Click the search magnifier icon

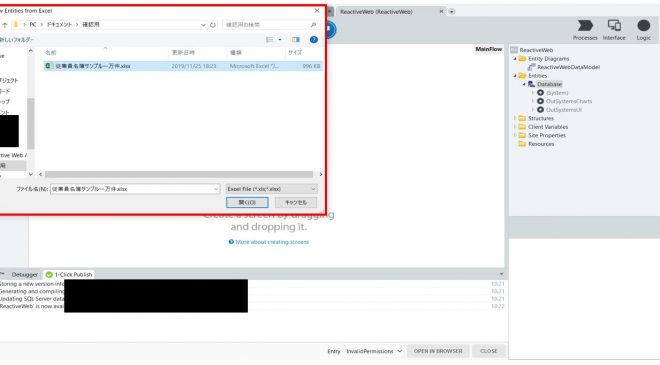click(313, 25)
